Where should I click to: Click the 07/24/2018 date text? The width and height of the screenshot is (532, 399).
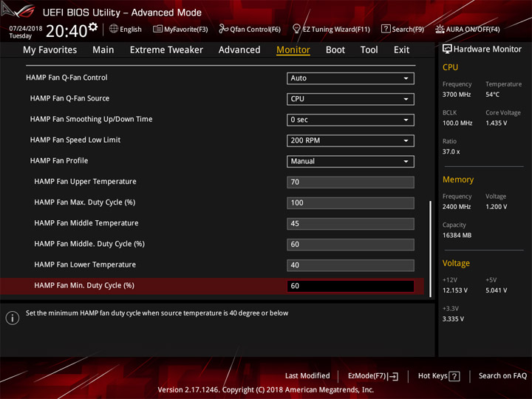tap(25, 28)
